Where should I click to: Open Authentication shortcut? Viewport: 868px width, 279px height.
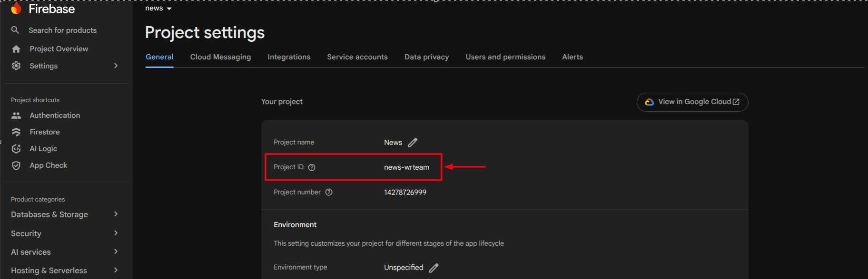55,115
